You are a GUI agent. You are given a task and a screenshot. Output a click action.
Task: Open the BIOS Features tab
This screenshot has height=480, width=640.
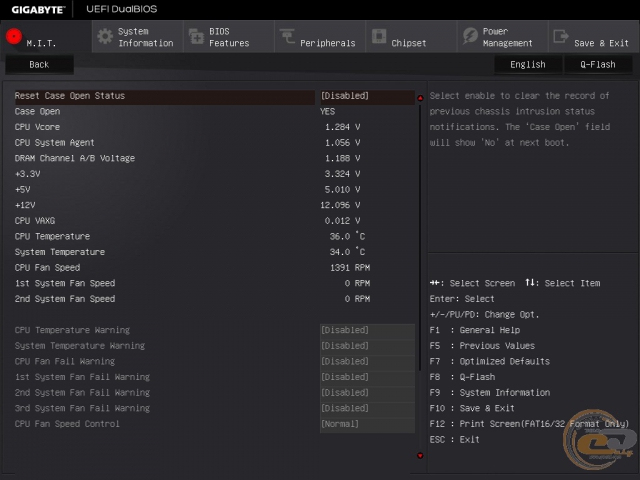click(x=229, y=37)
